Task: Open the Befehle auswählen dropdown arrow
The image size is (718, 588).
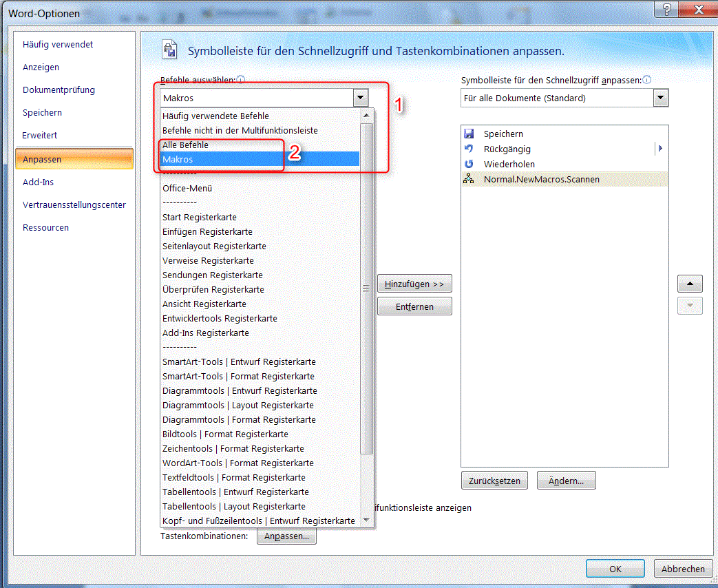Action: coord(361,98)
